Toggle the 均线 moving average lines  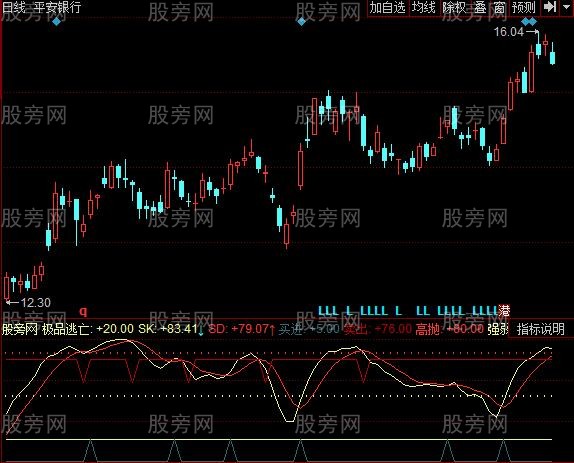click(x=424, y=8)
